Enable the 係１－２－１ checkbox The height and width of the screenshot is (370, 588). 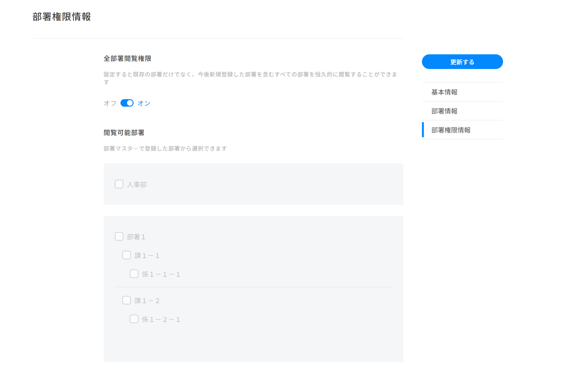134,319
